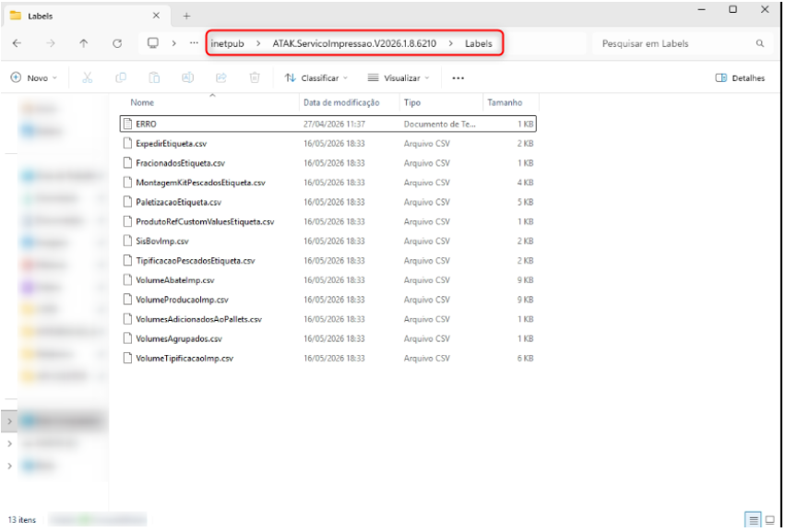
Task: Open the Classificar sort dropdown
Action: pos(316,78)
